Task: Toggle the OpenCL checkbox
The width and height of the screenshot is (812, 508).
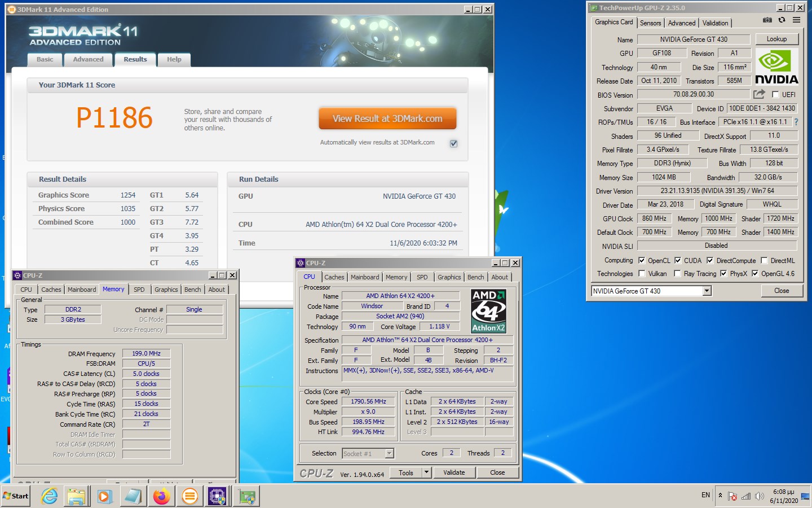Action: [x=642, y=260]
